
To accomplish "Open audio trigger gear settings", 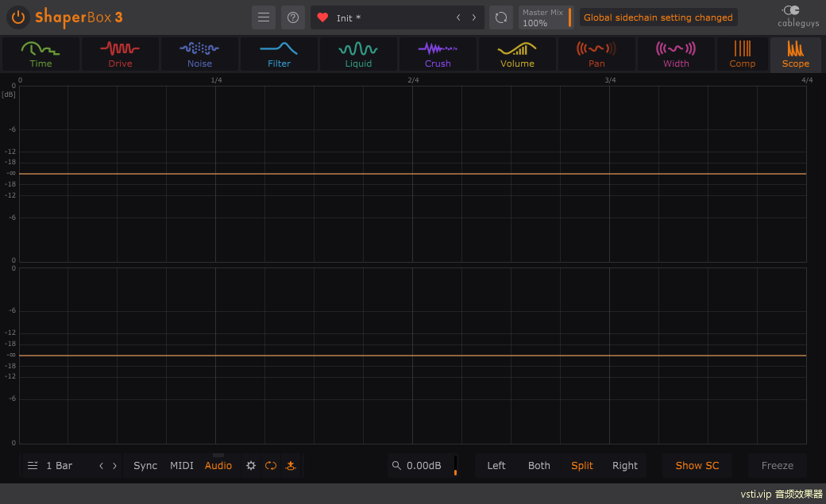I will click(251, 466).
